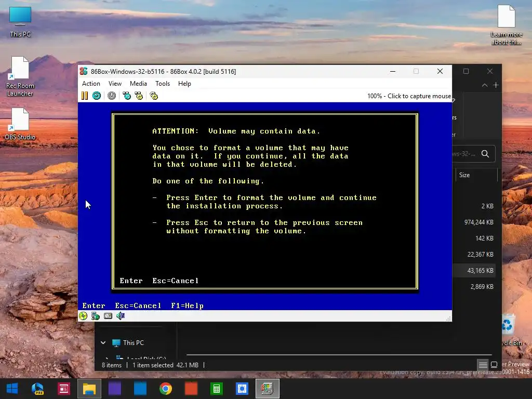Click the search magnifier in File Explorer
This screenshot has width=532, height=399.
pos(485,154)
